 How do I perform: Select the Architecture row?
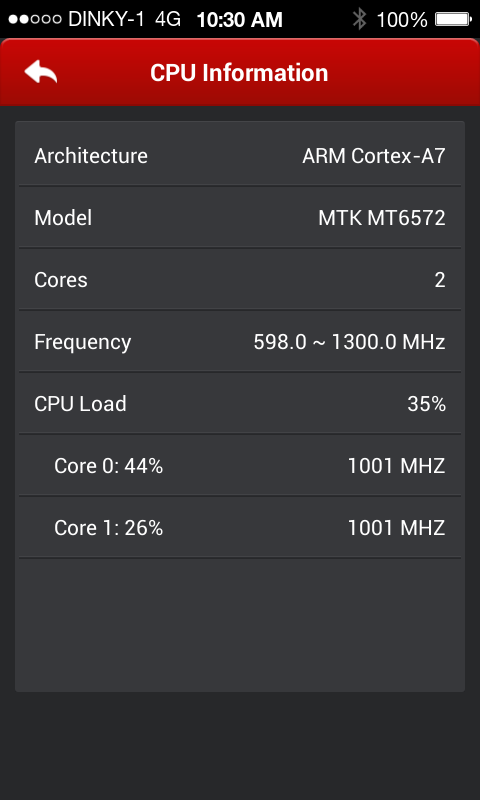pyautogui.click(x=240, y=155)
